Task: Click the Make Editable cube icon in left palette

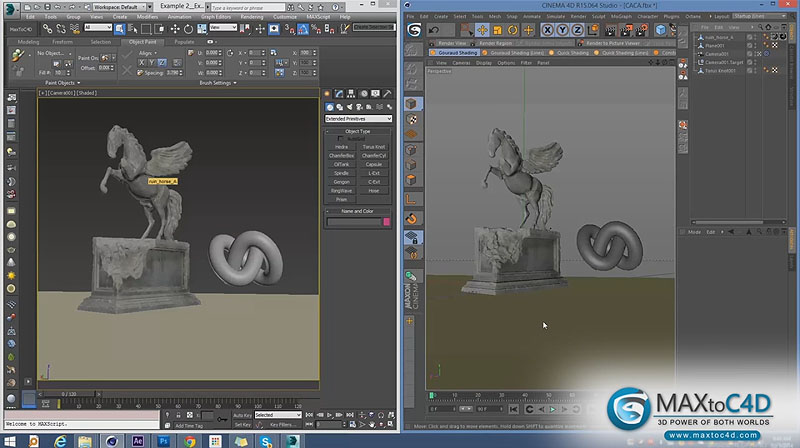Action: click(411, 104)
